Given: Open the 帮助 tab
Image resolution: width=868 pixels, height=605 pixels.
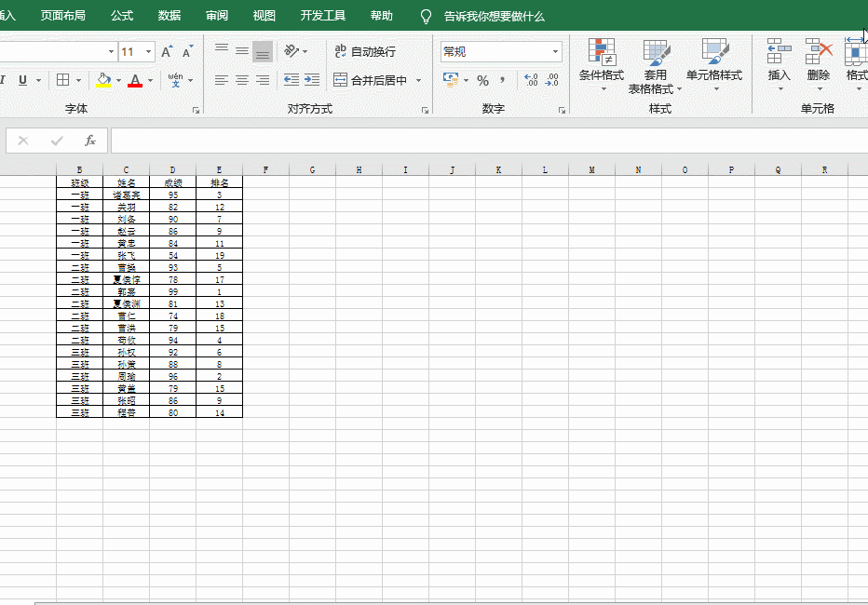Looking at the screenshot, I should click(382, 16).
